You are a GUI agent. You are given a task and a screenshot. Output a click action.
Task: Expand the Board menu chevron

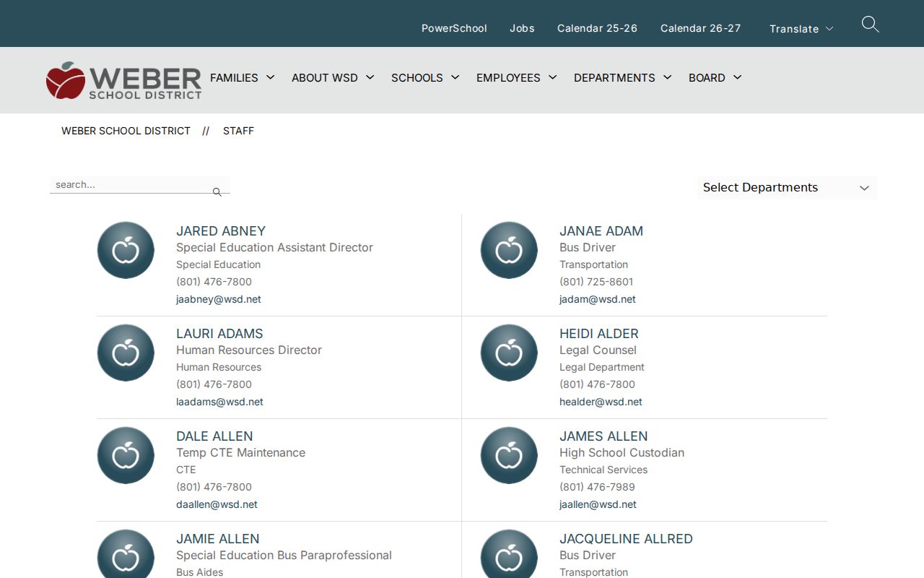pyautogui.click(x=738, y=77)
